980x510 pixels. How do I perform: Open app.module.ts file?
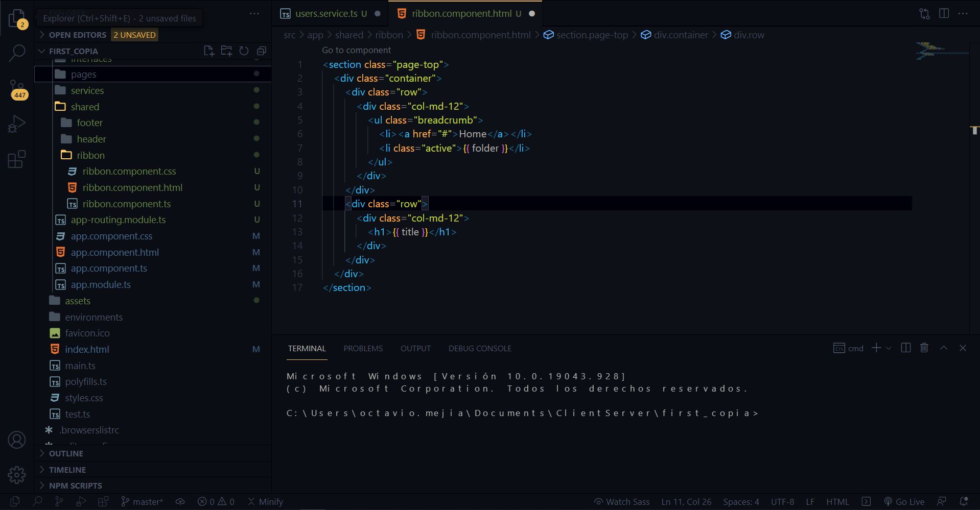click(153, 284)
